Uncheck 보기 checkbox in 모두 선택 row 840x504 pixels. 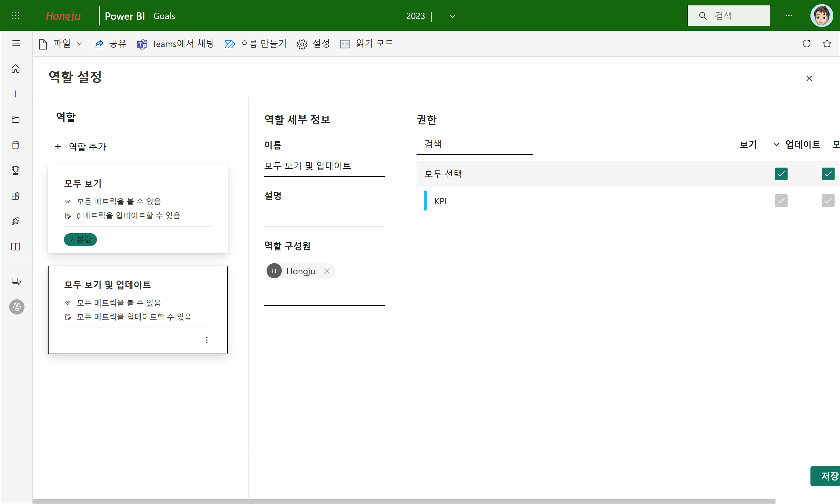[x=781, y=174]
